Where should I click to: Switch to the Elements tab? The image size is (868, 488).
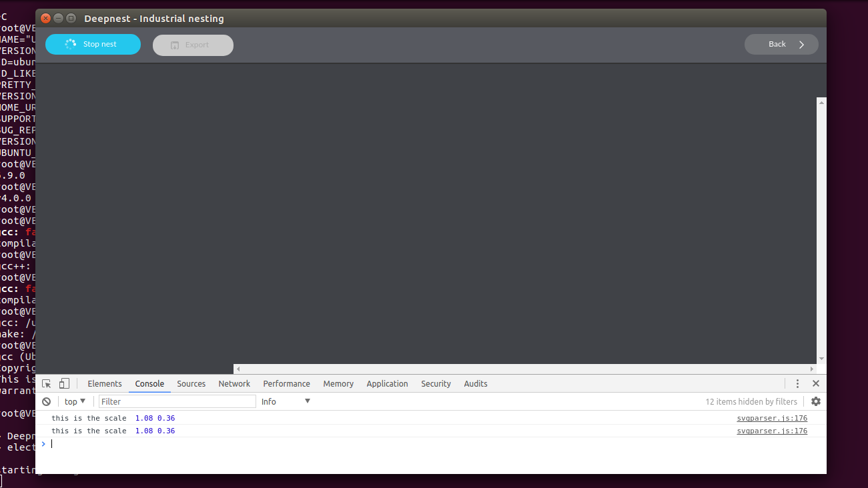[x=105, y=383]
